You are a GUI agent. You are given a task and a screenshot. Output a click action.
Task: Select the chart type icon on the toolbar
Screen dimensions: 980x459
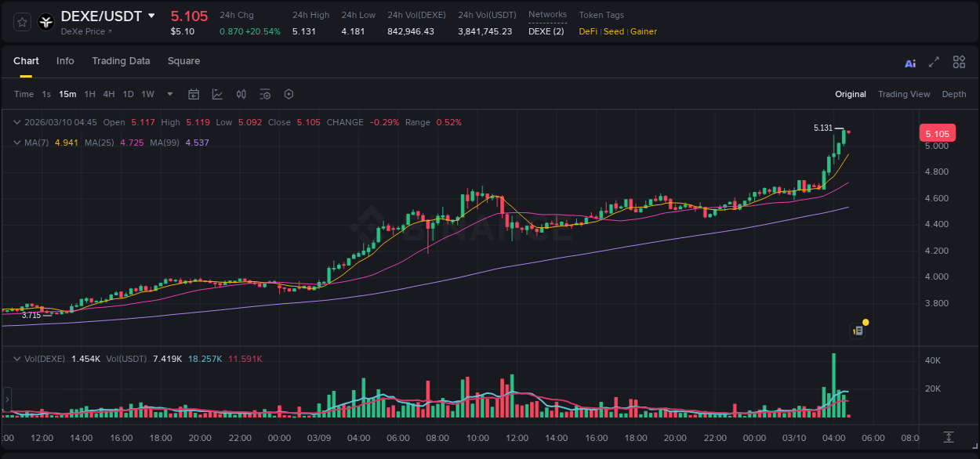tap(217, 94)
